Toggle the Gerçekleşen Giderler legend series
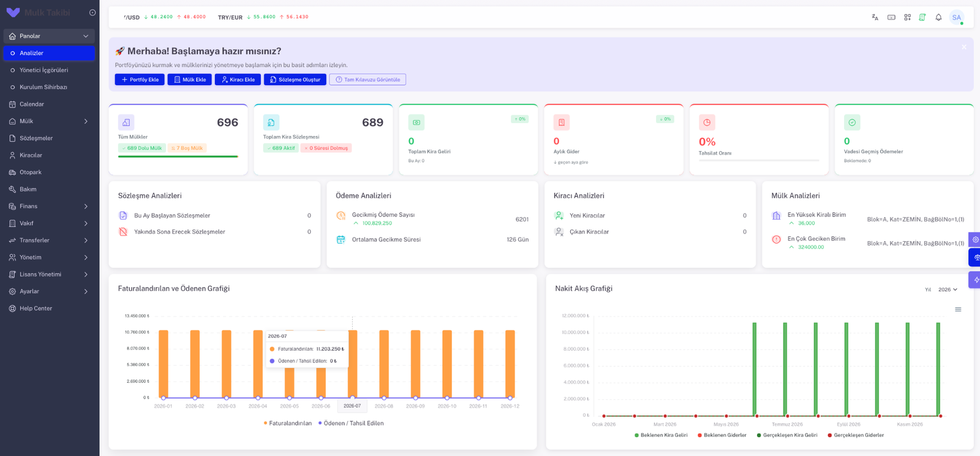The width and height of the screenshot is (980, 456). (856, 435)
